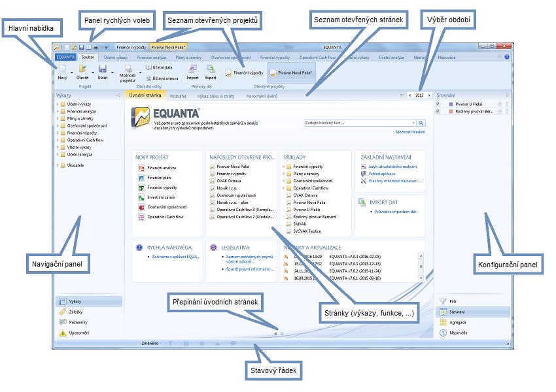
Task: Expand the Ukazatele tree node
Action: click(58, 165)
